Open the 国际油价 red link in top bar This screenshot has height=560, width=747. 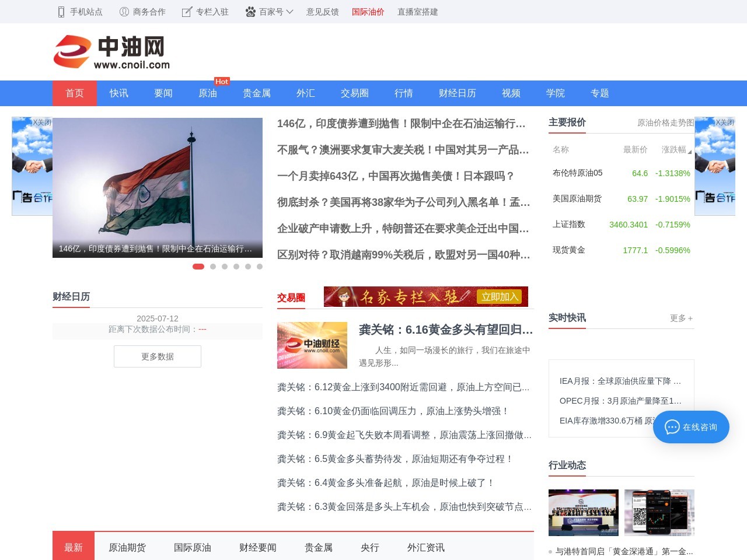(x=368, y=11)
